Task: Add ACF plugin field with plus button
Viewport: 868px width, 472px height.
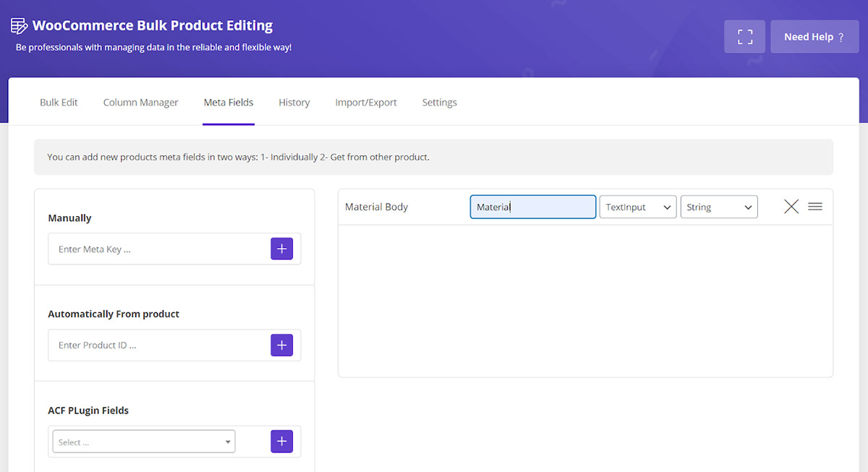Action: click(x=281, y=441)
